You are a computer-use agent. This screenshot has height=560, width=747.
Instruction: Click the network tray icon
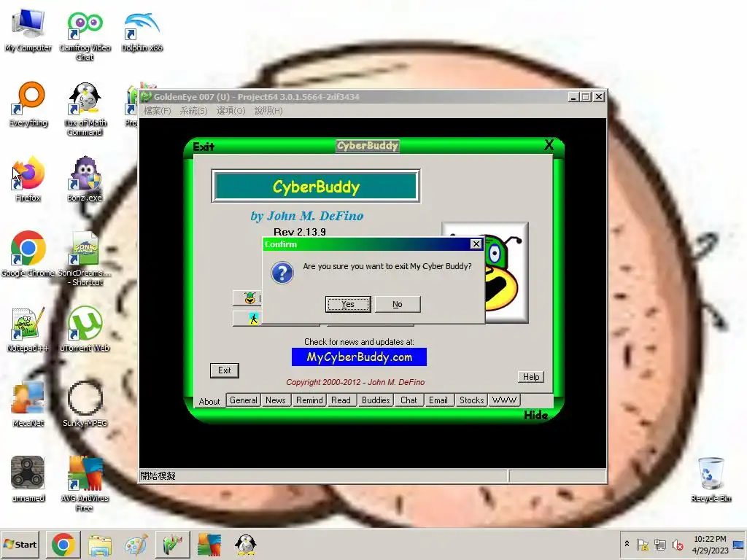[659, 544]
